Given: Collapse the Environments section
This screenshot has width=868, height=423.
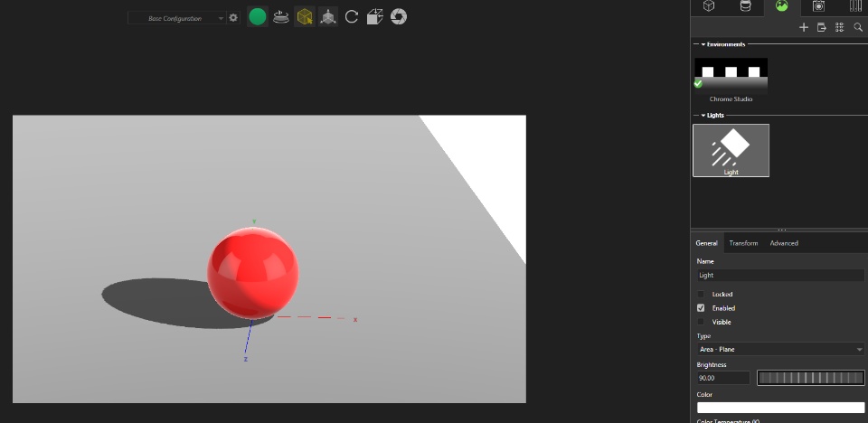Looking at the screenshot, I should tap(703, 44).
